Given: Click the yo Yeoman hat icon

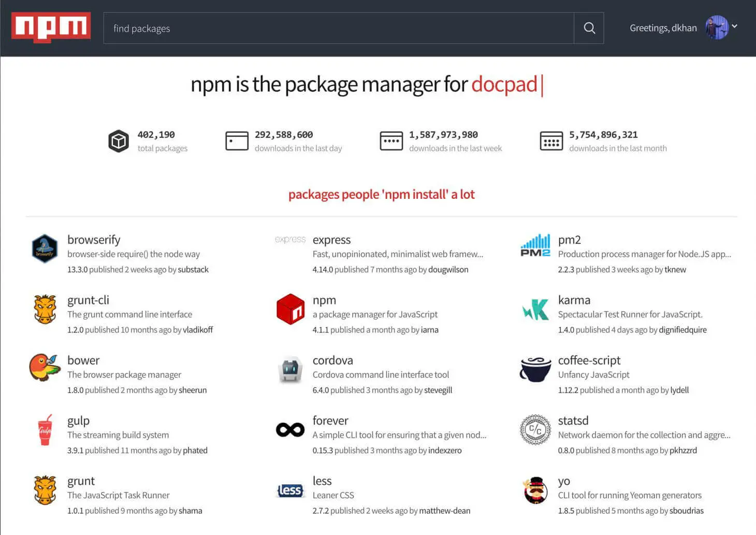Looking at the screenshot, I should (535, 490).
